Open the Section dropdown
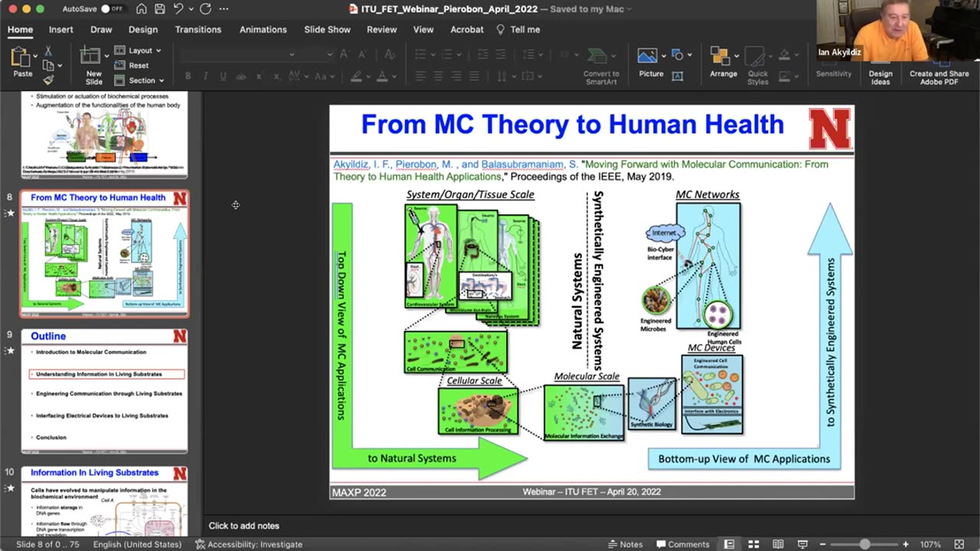Viewport: 980px width, 551px height. (139, 80)
